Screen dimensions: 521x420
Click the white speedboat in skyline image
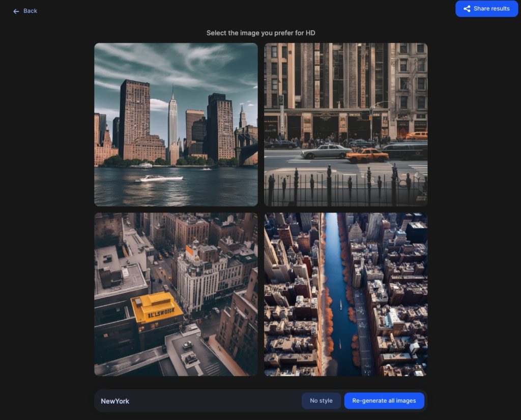pos(159,178)
